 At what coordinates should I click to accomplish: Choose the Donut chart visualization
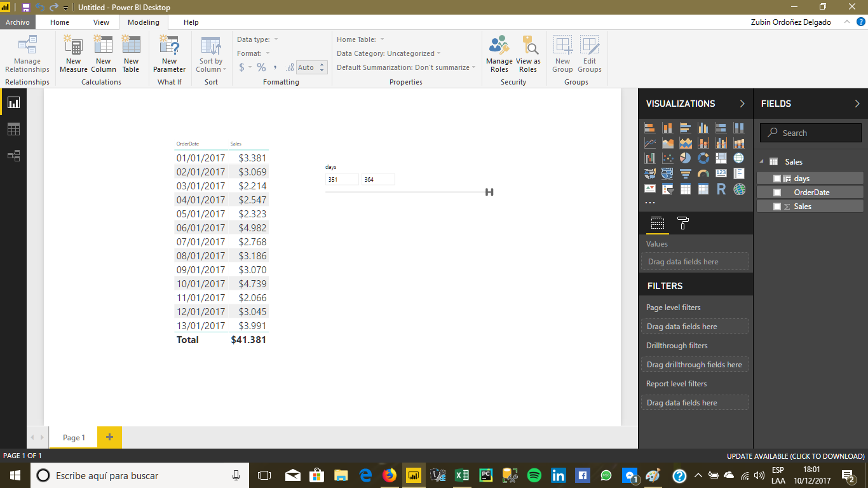(703, 158)
